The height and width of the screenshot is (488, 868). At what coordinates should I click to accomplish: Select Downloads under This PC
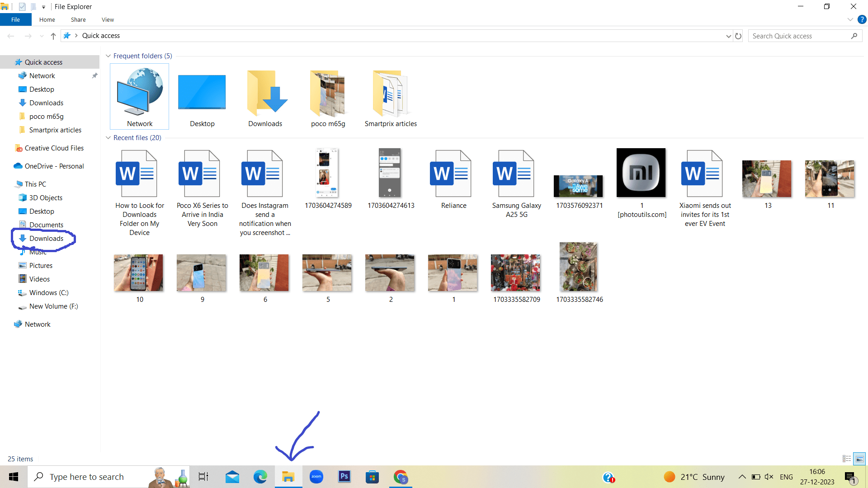pos(46,239)
